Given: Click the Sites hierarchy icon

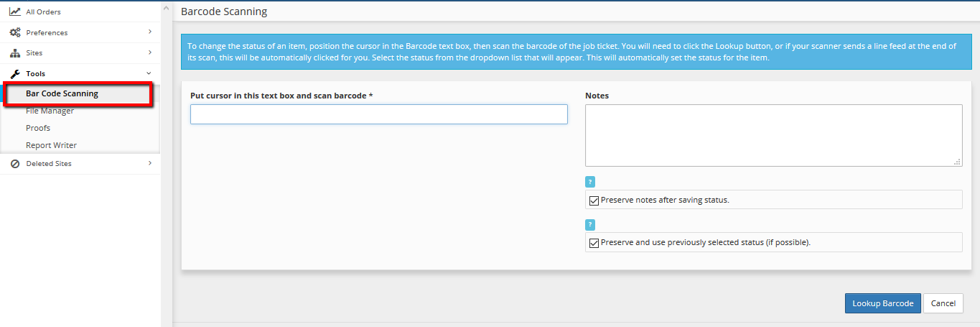Looking at the screenshot, I should (14, 53).
